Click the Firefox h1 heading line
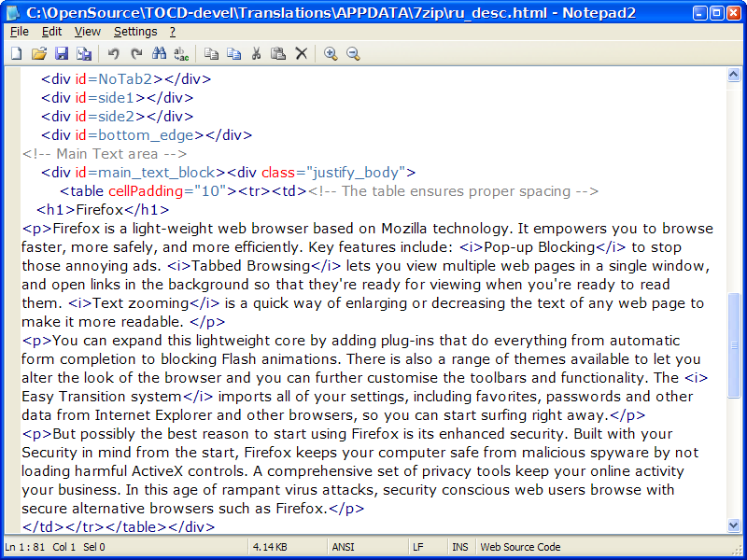Image resolution: width=747 pixels, height=560 pixels. coord(103,209)
